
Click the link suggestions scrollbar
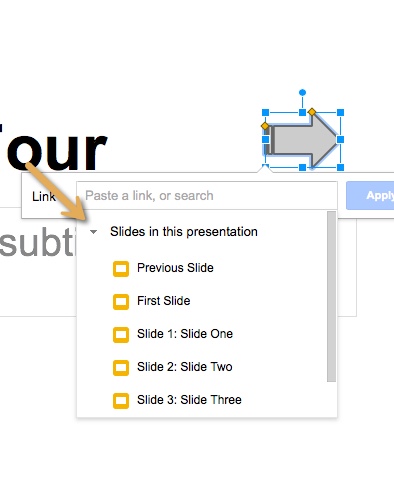pyautogui.click(x=331, y=296)
